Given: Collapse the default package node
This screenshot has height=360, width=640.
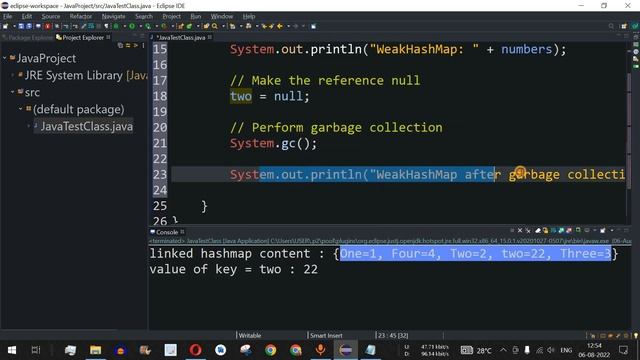Looking at the screenshot, I should pyautogui.click(x=20, y=109).
